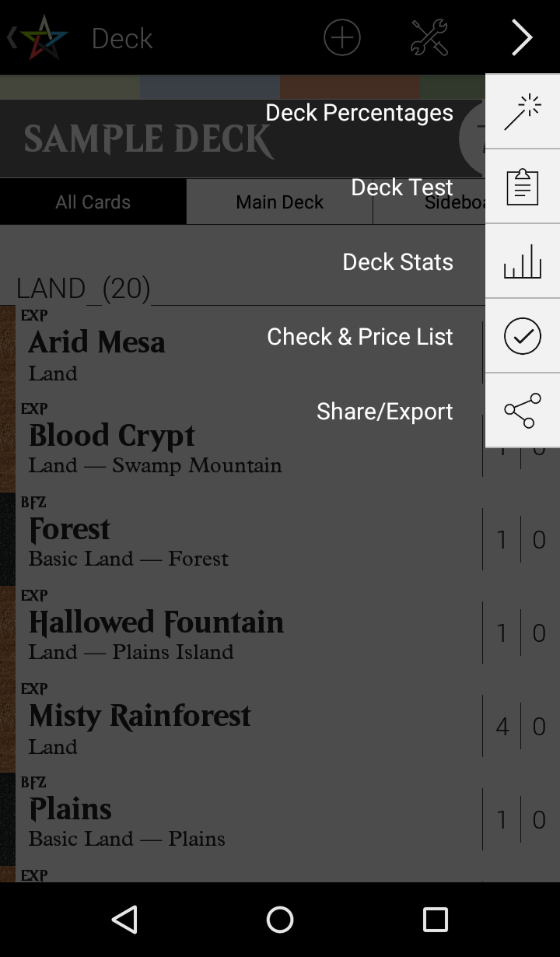Choose Check & Price List menu entry
Image resolution: width=560 pixels, height=957 pixels.
pyautogui.click(x=359, y=336)
